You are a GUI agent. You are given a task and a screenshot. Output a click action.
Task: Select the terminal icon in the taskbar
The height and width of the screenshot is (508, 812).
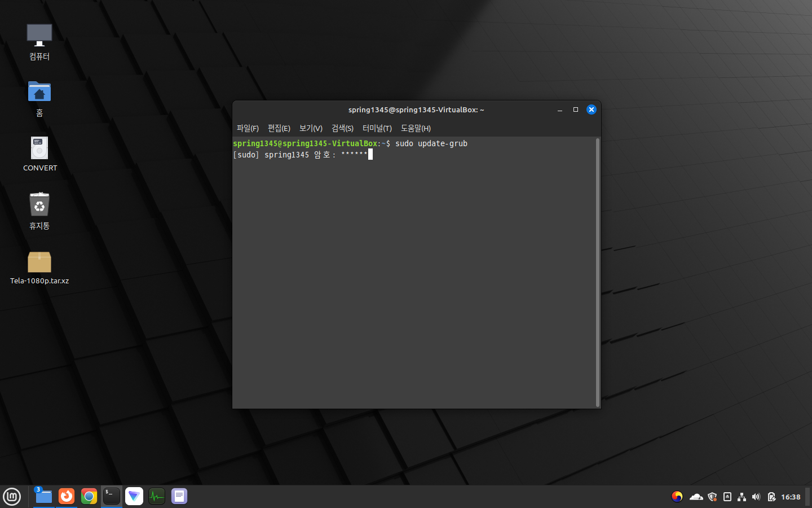112,496
